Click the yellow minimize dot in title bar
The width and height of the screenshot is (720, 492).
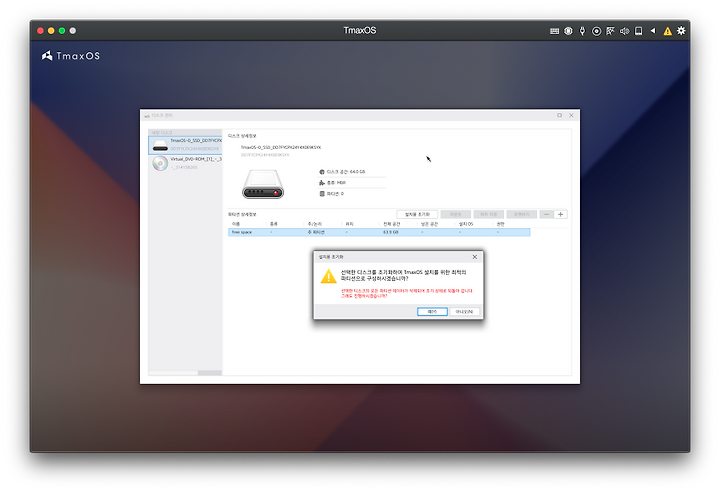[51, 31]
